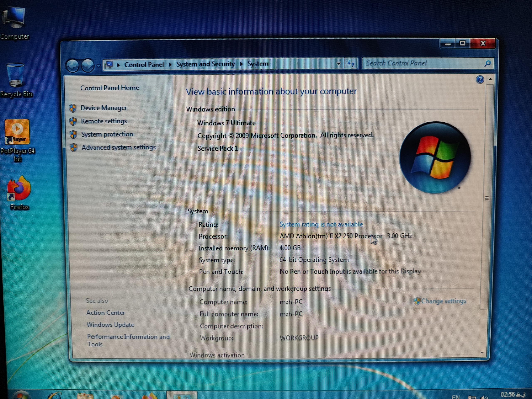This screenshot has width=532, height=399.
Task: Click System rating is not available link
Action: coord(321,224)
